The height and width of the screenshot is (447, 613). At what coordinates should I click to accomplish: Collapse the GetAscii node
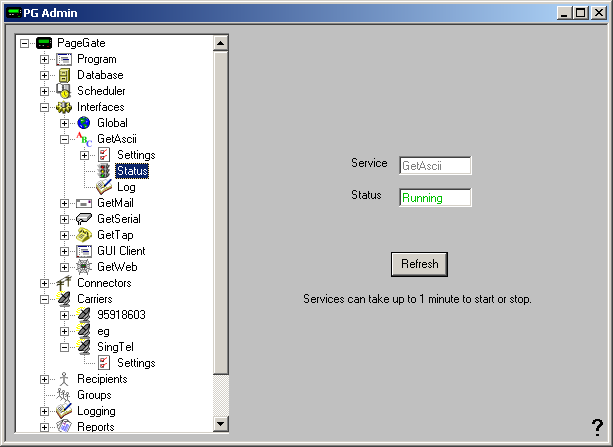click(x=65, y=139)
